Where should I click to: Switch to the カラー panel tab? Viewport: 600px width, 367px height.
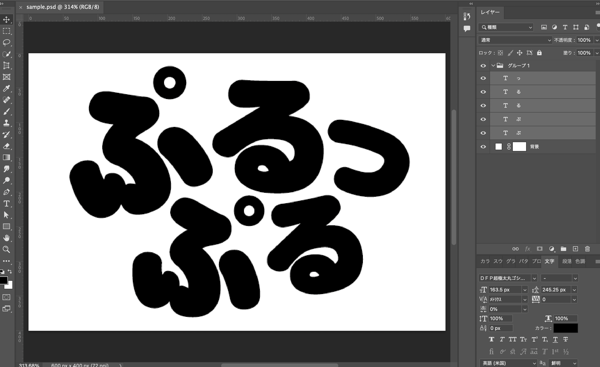click(485, 261)
